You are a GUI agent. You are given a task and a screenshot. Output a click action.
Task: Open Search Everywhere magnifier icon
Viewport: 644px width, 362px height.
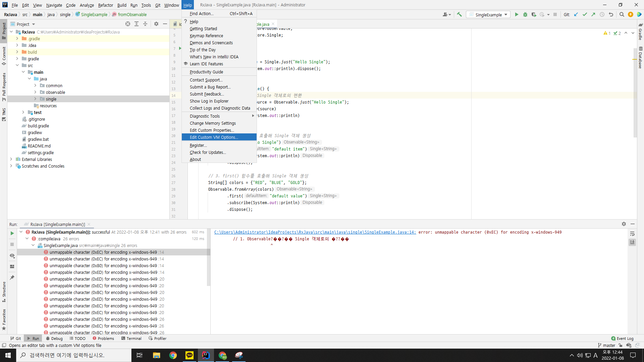click(x=622, y=14)
